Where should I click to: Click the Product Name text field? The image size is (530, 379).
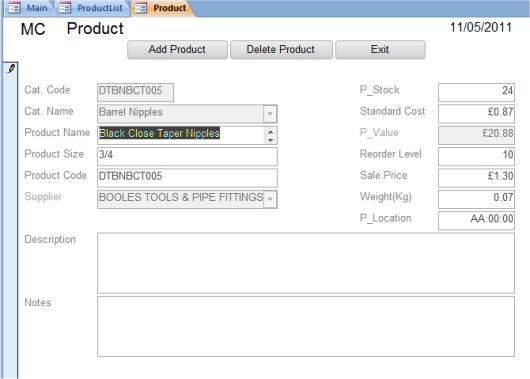point(187,135)
